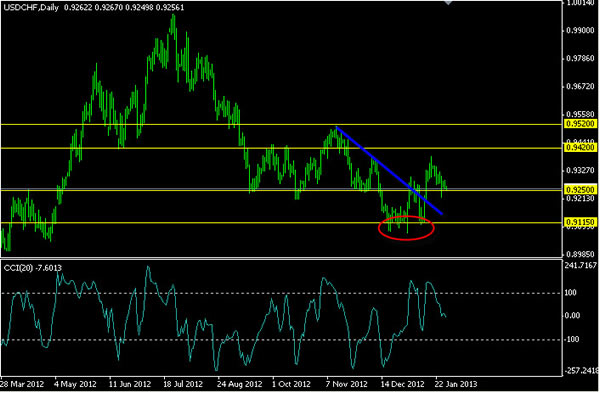Screen dimensions: 600x393
Task: Click the 28 Mar 2012 date label
Action: (x=23, y=384)
